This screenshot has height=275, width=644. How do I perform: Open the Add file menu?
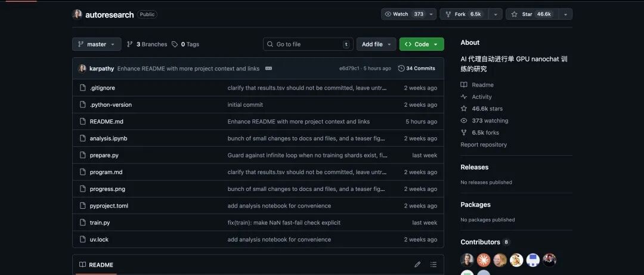pos(376,44)
